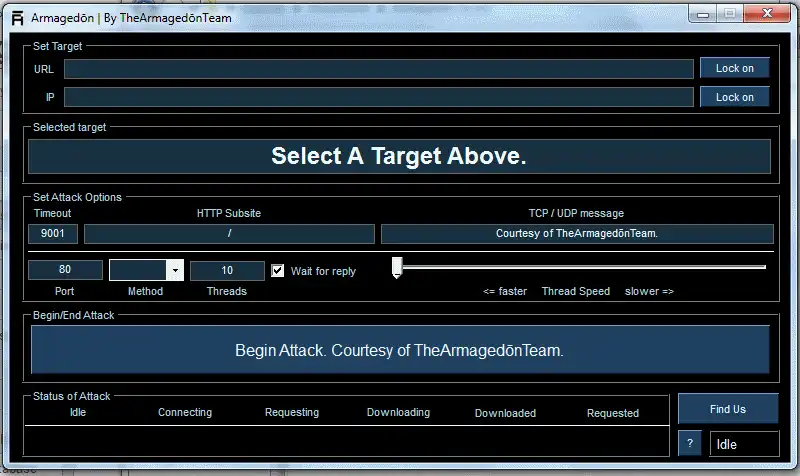Click the 'slower =>' label

coord(649,291)
